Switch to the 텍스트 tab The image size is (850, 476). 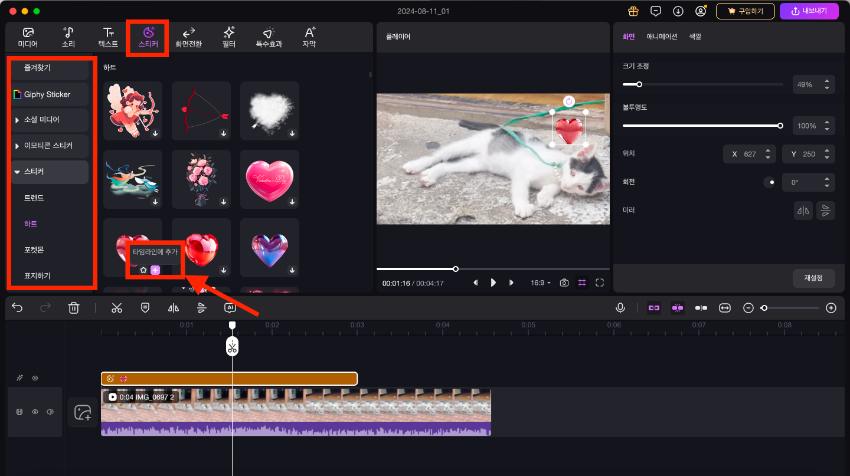point(107,37)
